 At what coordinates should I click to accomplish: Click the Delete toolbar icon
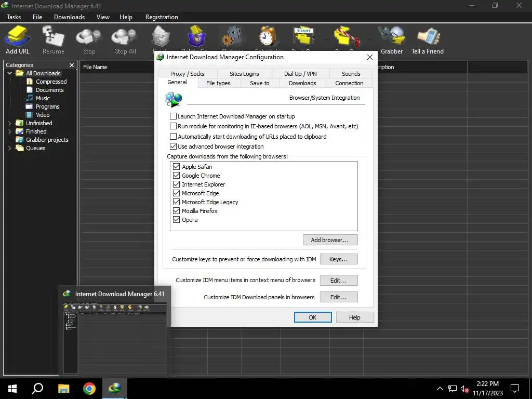[x=161, y=37]
